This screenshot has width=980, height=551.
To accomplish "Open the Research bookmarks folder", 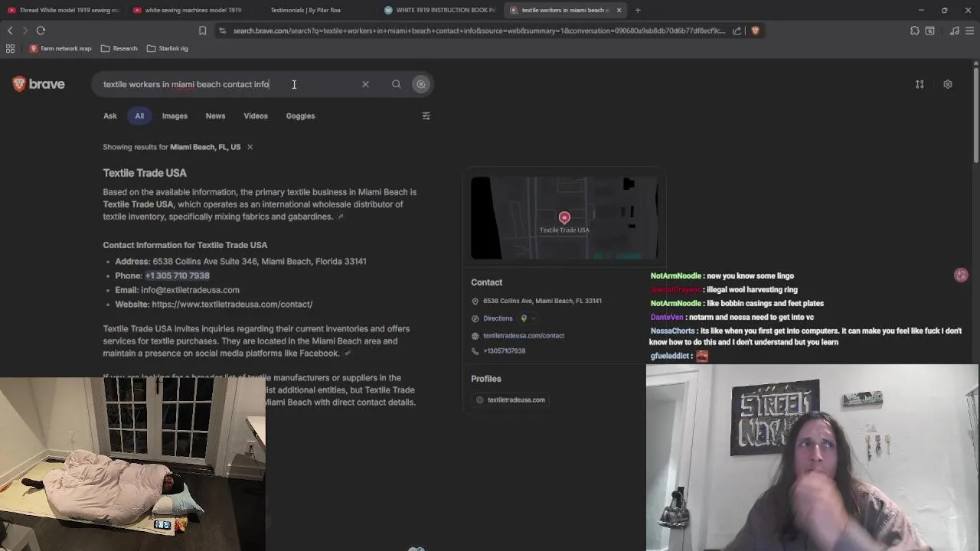I will pyautogui.click(x=119, y=48).
